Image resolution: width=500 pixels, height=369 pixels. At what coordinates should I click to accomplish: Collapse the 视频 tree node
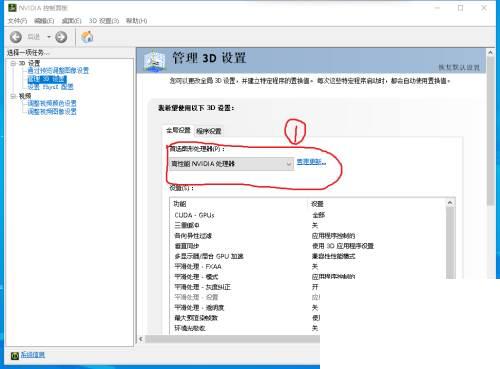(x=13, y=96)
